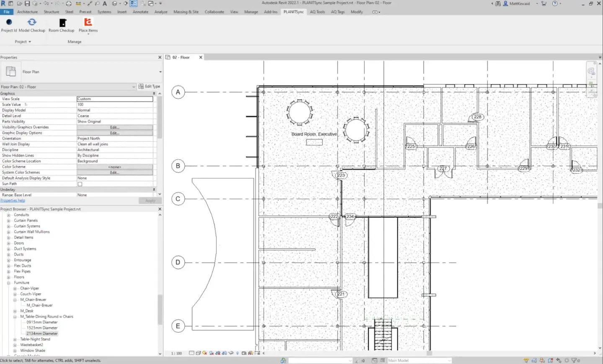
Task: Click the selection filter icon in status bar
Action: tap(575, 360)
